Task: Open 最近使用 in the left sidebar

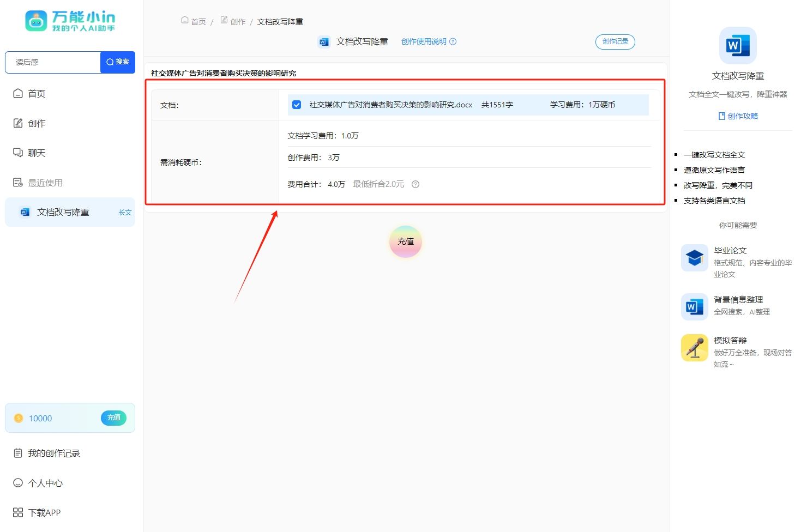Action: (45, 183)
